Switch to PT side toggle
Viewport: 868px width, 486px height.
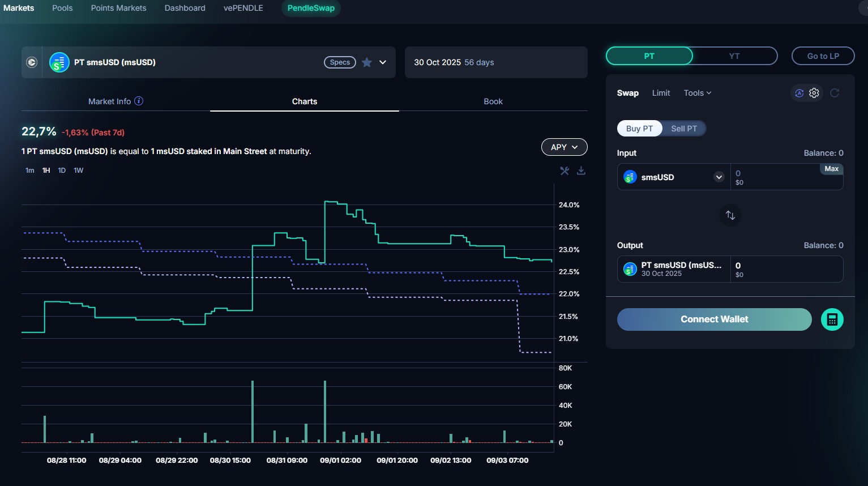coord(649,56)
